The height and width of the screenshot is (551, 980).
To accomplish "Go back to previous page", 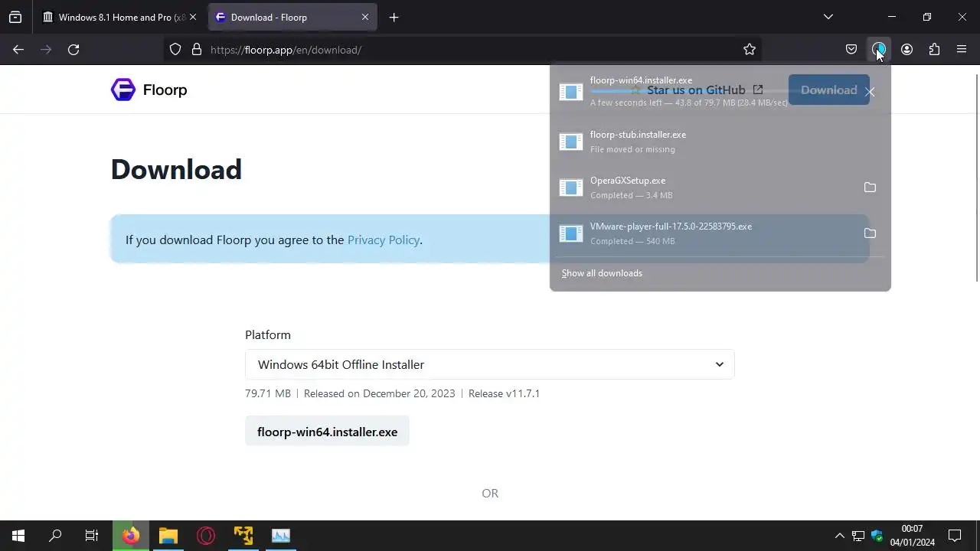I will point(18,50).
